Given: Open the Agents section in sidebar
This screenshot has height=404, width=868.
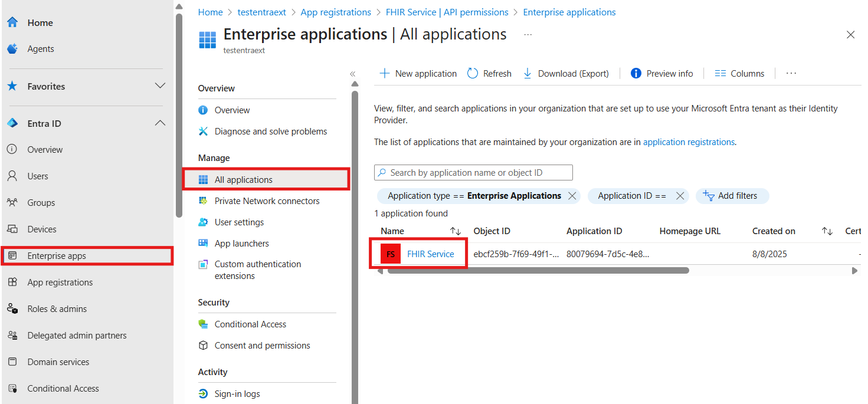Looking at the screenshot, I should (x=40, y=48).
